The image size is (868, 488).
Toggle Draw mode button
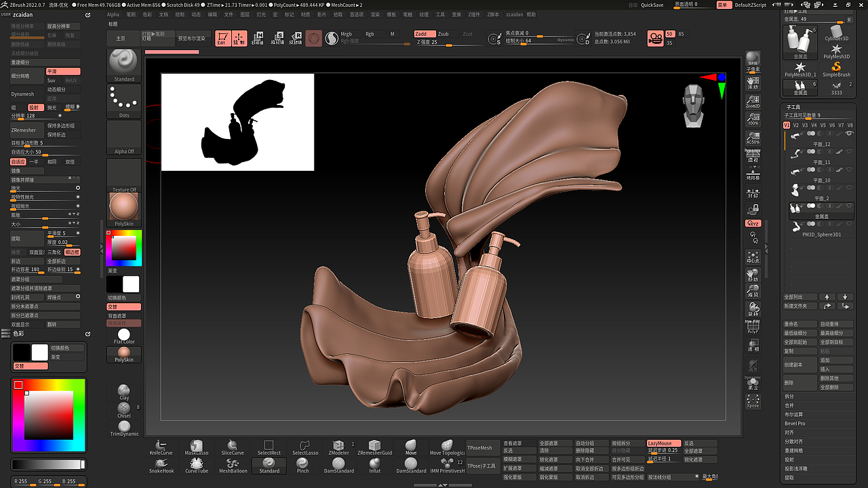tap(239, 39)
